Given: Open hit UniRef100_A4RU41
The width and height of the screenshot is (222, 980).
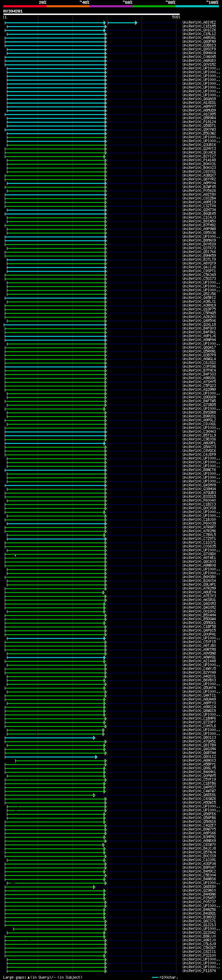Looking at the screenshot, I should [x=199, y=38].
